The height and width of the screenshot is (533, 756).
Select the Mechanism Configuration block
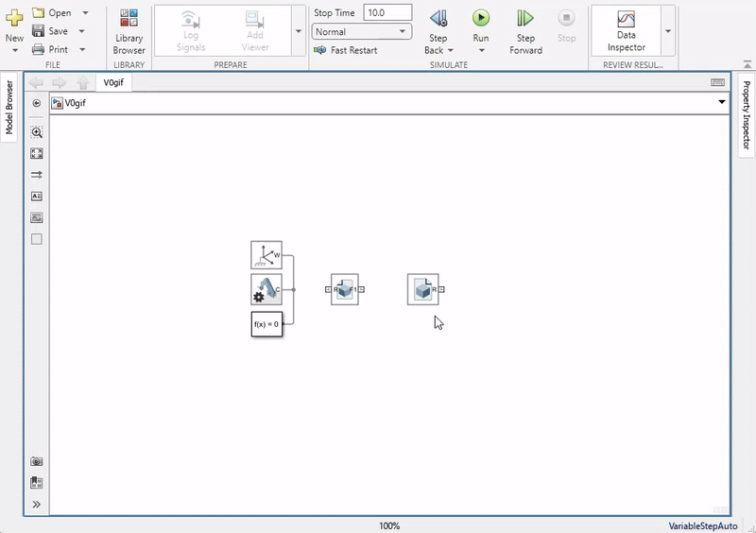coord(266,289)
